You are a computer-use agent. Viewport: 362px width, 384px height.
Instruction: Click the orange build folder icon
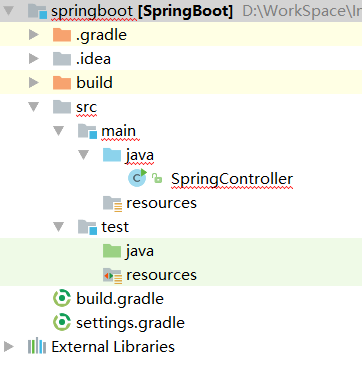click(x=62, y=83)
